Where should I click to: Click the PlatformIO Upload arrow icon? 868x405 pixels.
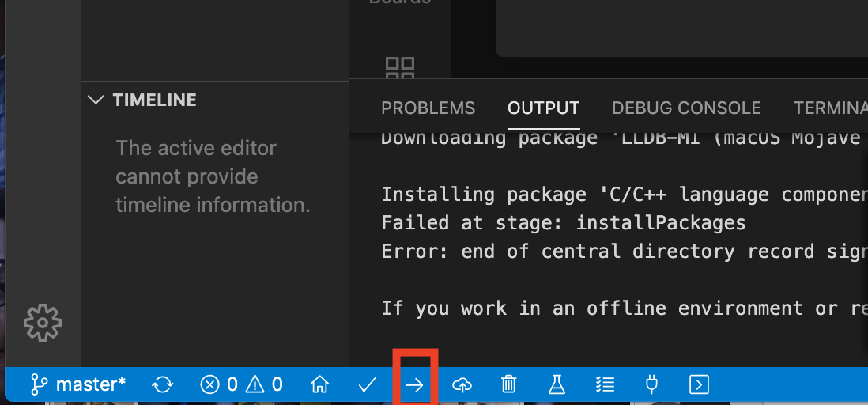tap(414, 384)
